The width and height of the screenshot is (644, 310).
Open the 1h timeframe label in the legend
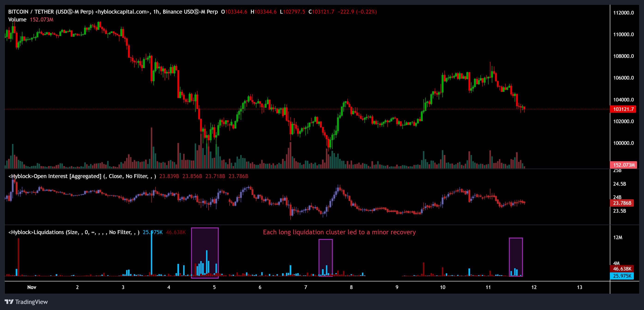(156, 12)
